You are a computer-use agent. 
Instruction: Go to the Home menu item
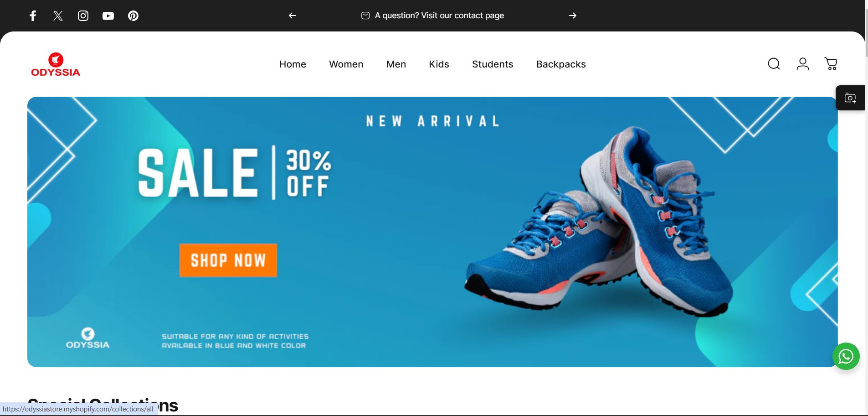[x=293, y=64]
